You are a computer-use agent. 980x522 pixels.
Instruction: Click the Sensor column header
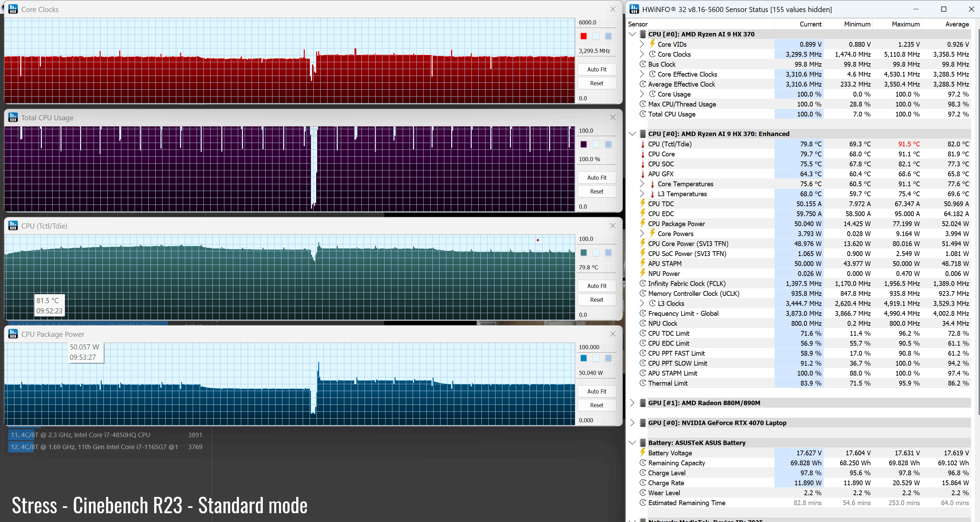click(x=700, y=24)
